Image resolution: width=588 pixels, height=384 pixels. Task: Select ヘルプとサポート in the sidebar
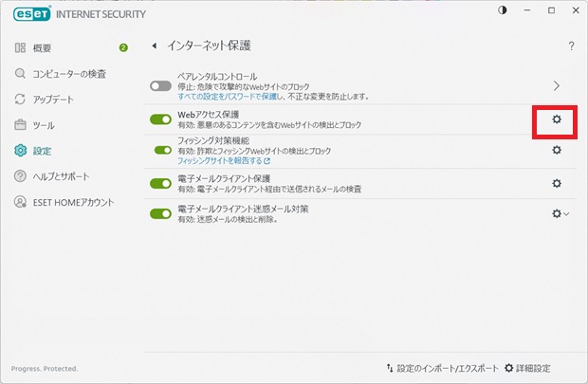click(61, 176)
